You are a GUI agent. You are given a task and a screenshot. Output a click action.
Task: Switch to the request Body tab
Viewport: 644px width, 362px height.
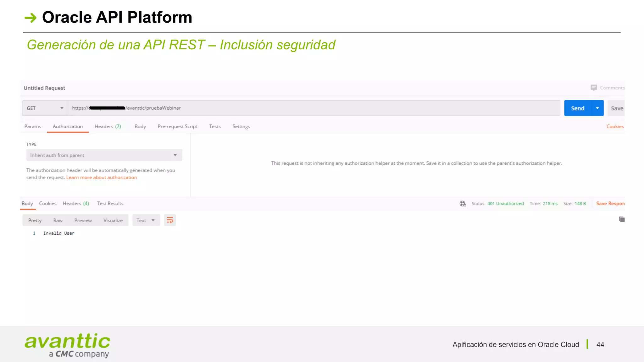pos(140,126)
